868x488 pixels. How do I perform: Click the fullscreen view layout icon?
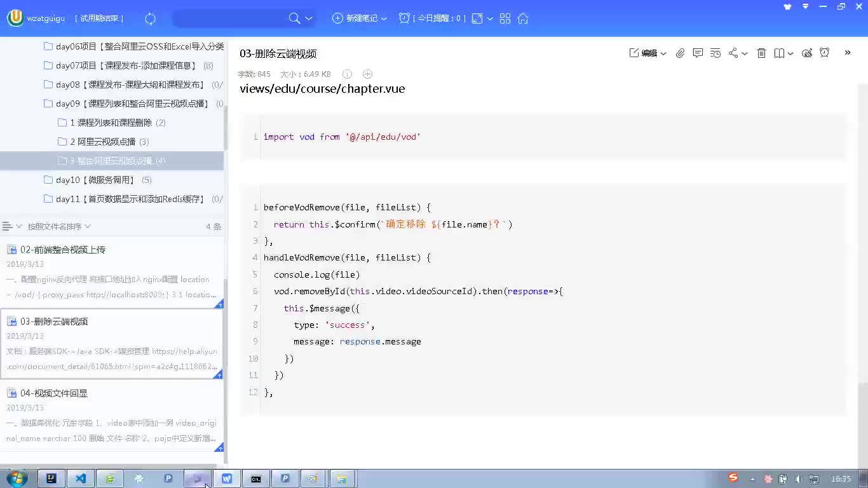point(477,18)
